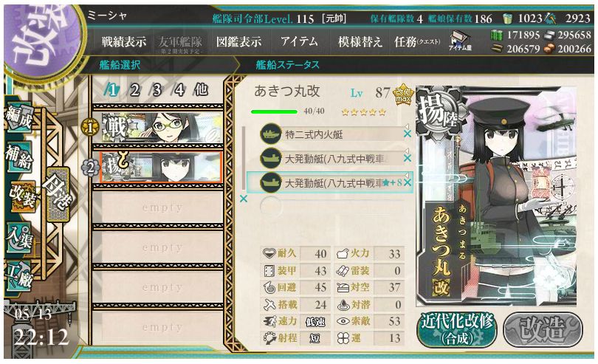Switch to the 他 ship list tab
The height and width of the screenshot is (364, 598).
200,90
